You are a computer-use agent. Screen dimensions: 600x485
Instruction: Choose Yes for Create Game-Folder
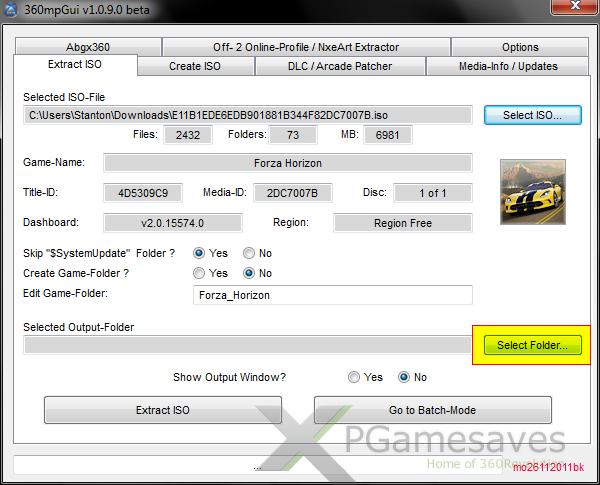pos(200,273)
